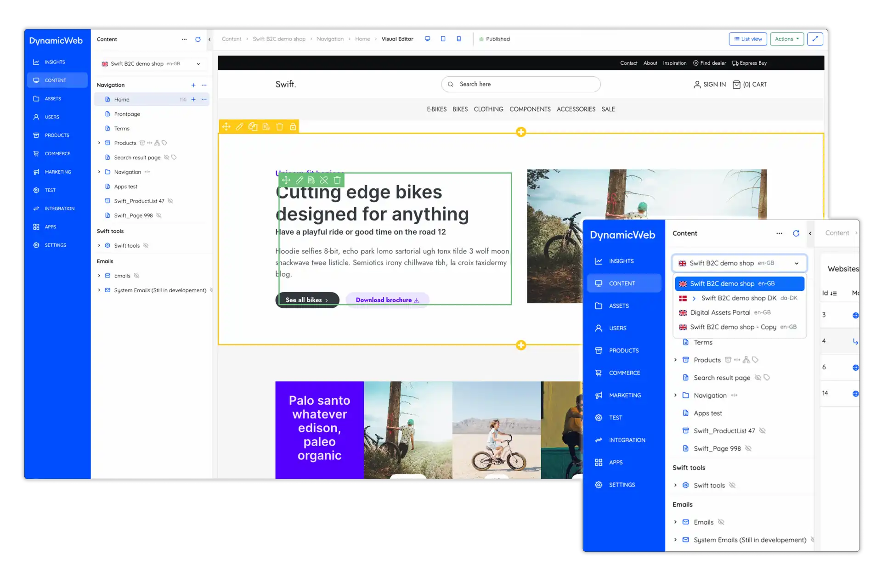The width and height of the screenshot is (882, 588).
Task: Delete the selected row using the trash icon
Action: tap(280, 127)
